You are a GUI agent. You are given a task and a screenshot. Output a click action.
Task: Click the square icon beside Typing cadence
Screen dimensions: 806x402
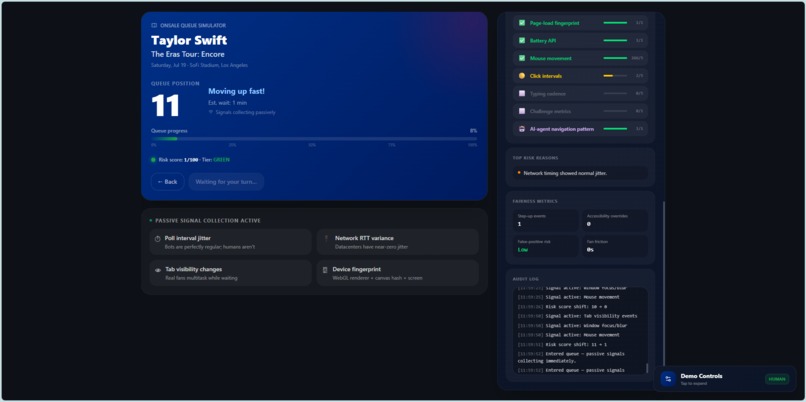[522, 94]
